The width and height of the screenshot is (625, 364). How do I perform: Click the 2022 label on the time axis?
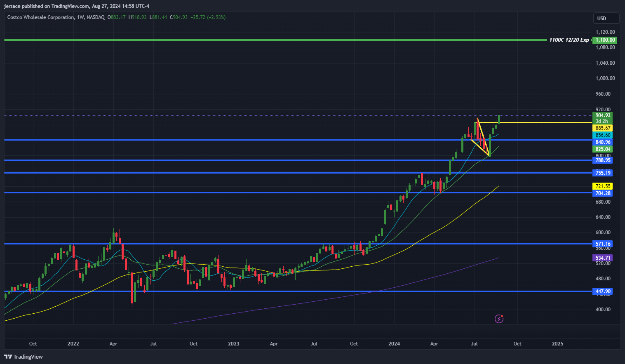click(73, 344)
